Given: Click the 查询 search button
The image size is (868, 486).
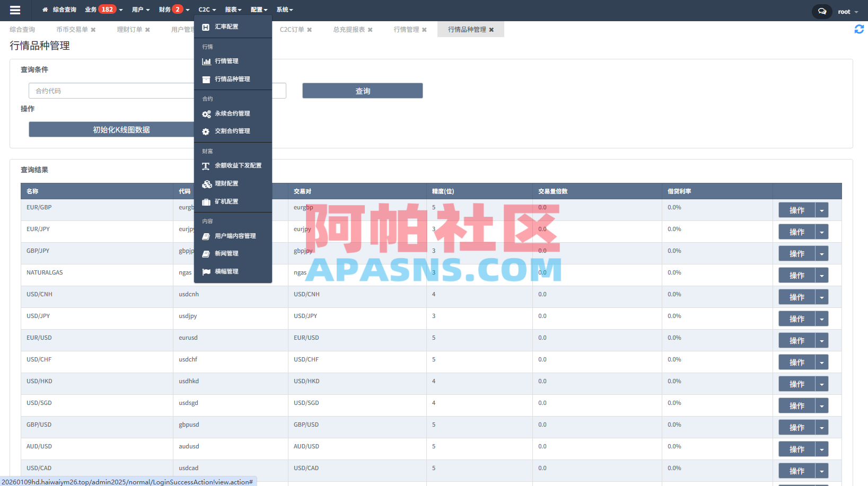Looking at the screenshot, I should tap(363, 91).
